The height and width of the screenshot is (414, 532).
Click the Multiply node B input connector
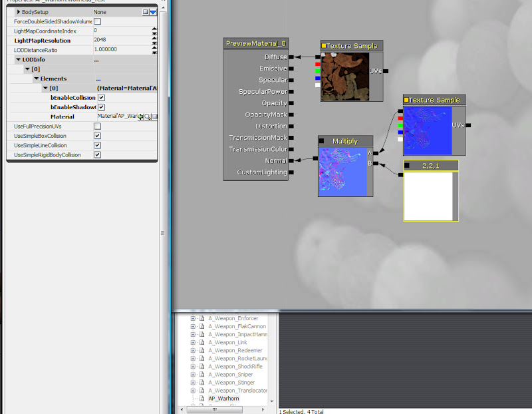(x=376, y=163)
